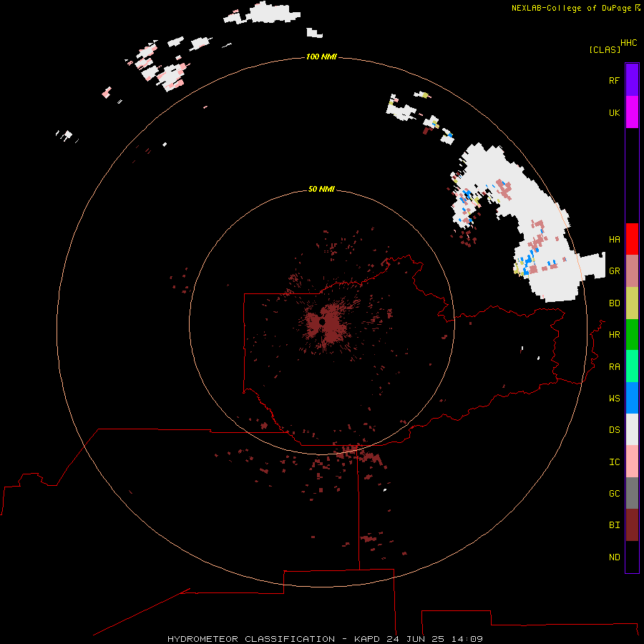Click the HR green legend swatch
This screenshot has height=644, width=644.
[632, 335]
